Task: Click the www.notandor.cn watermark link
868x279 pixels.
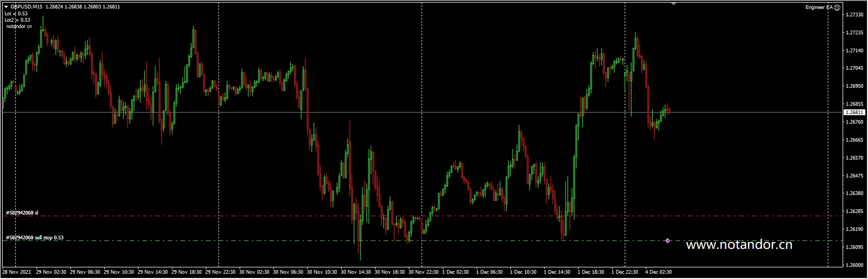Action: [738, 245]
